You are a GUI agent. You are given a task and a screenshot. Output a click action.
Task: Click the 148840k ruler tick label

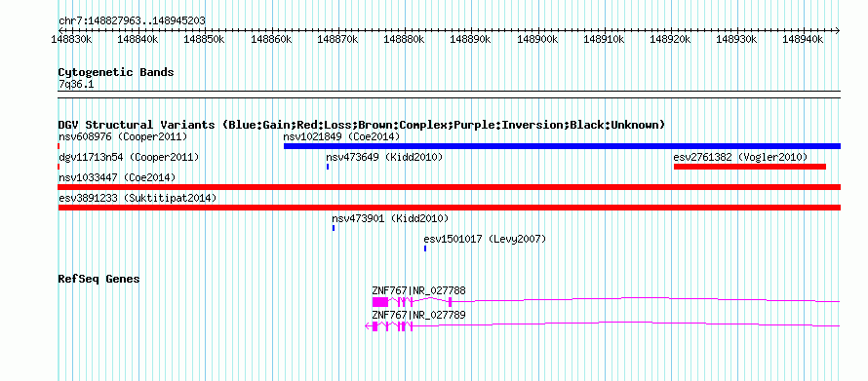point(138,39)
